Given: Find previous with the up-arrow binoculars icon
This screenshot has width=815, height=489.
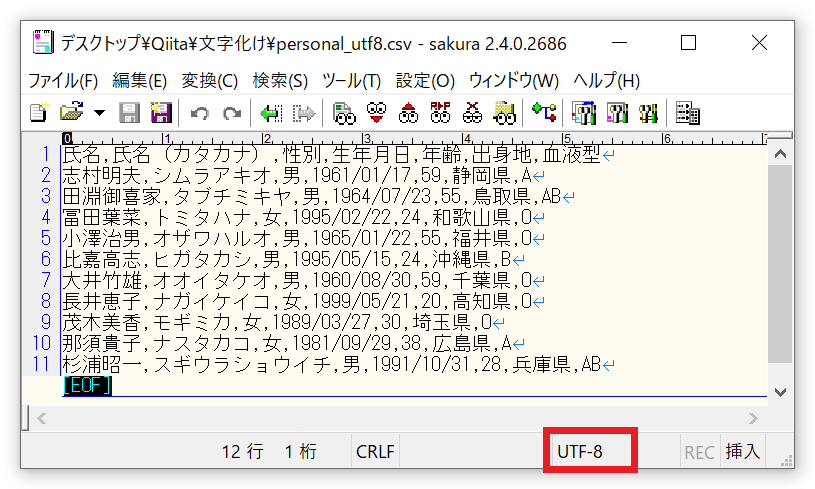Looking at the screenshot, I should (409, 112).
